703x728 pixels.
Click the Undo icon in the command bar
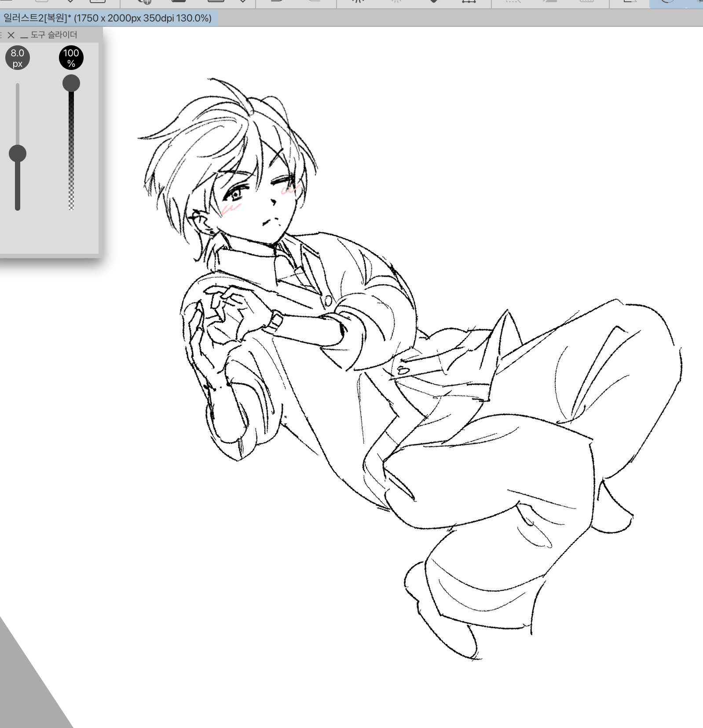click(277, 1)
